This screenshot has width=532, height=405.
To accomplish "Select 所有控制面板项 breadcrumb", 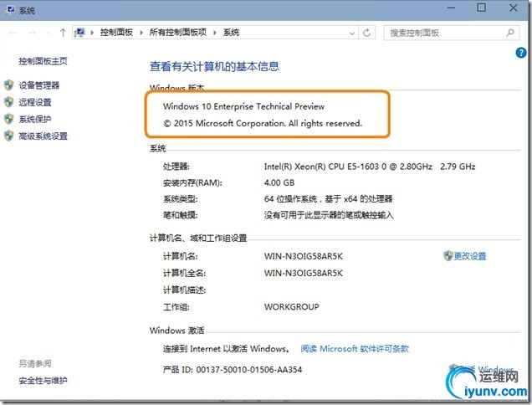I will coord(178,33).
